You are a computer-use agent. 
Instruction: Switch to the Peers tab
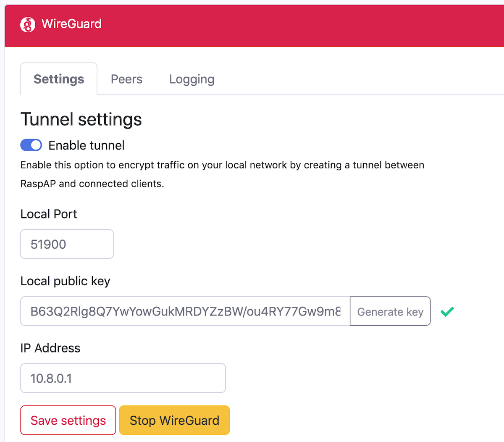126,79
